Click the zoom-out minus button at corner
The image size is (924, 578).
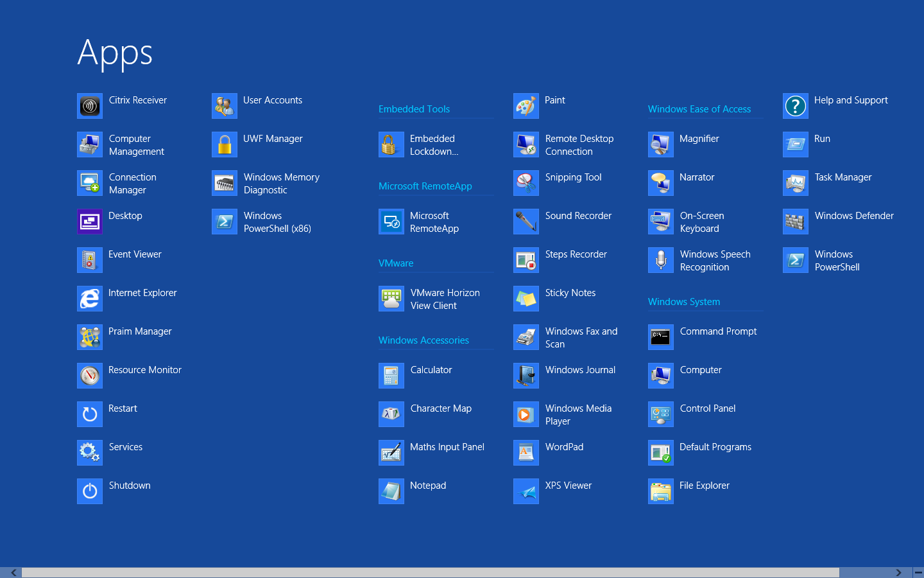[918, 572]
